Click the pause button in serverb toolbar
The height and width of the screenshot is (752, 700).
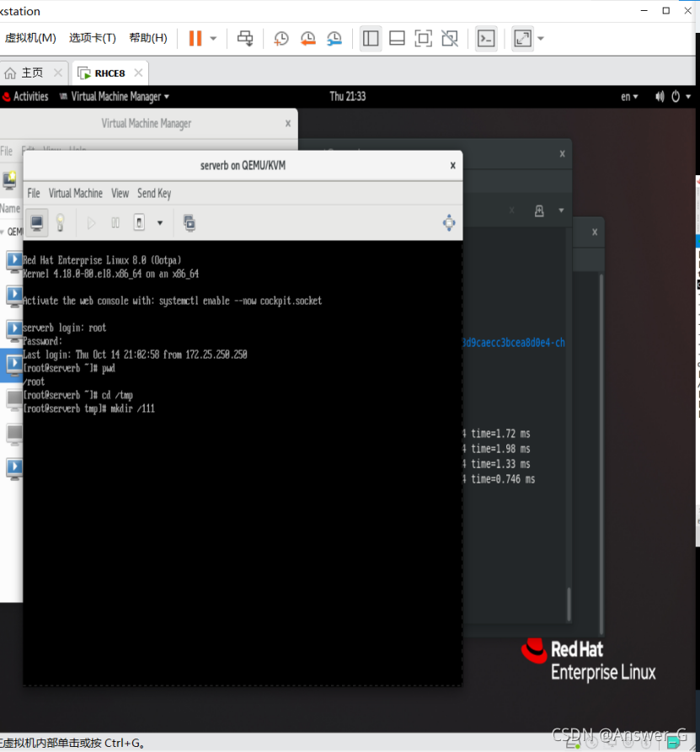pos(115,223)
